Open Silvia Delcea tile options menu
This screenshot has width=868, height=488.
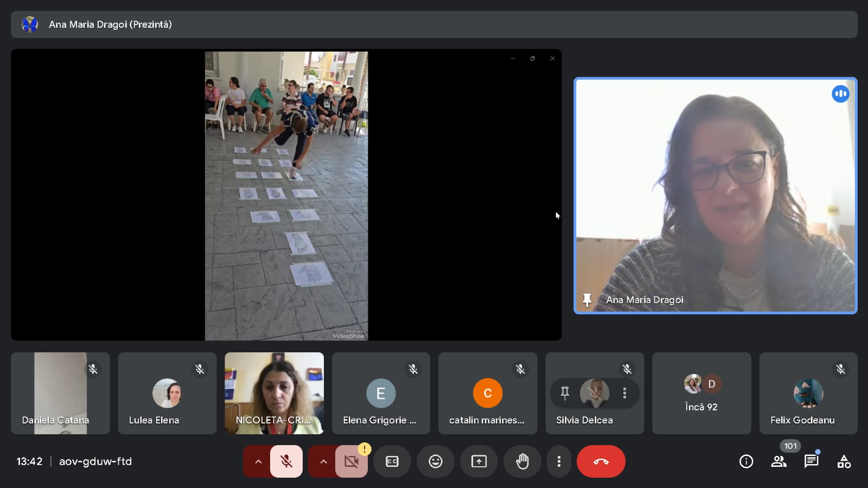624,393
